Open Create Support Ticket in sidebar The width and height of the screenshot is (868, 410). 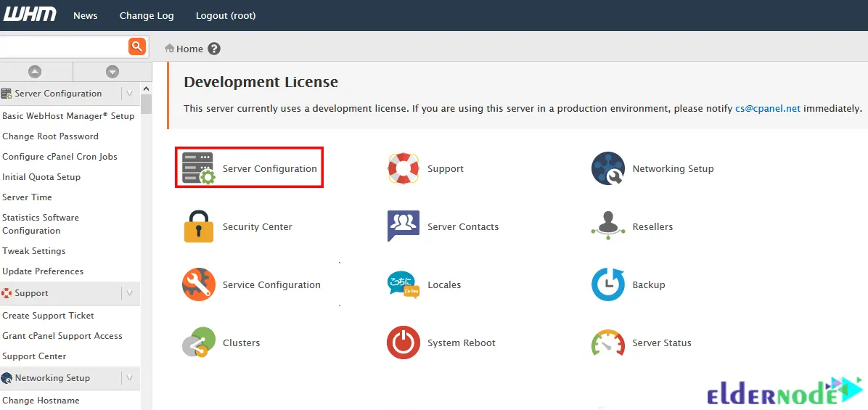click(48, 316)
